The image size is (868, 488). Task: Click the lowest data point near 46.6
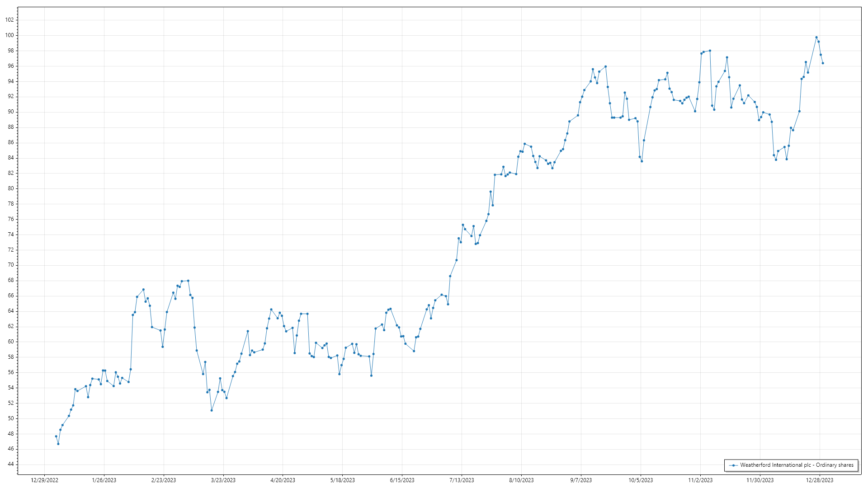[58, 444]
